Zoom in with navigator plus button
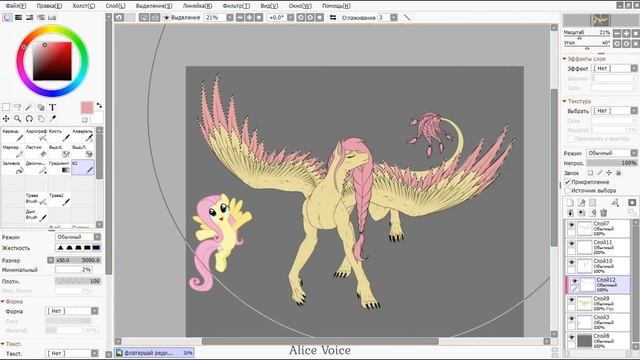The width and height of the screenshot is (640, 360). pyautogui.click(x=626, y=33)
